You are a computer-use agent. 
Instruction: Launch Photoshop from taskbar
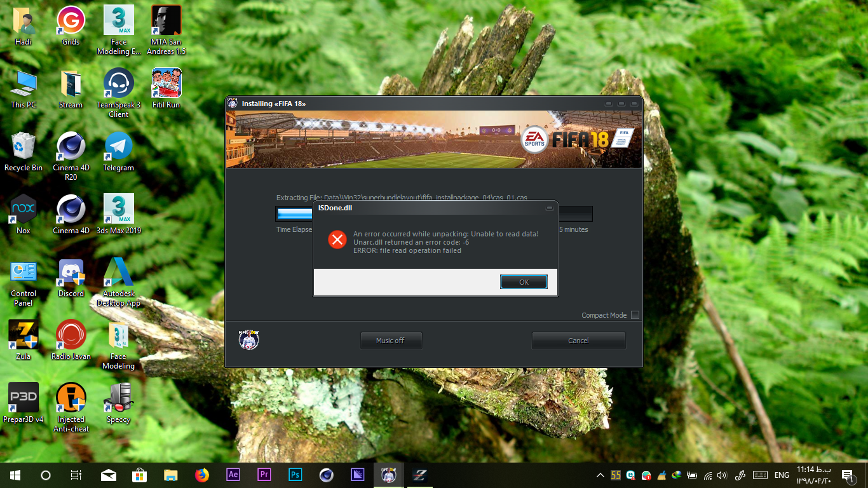[295, 475]
